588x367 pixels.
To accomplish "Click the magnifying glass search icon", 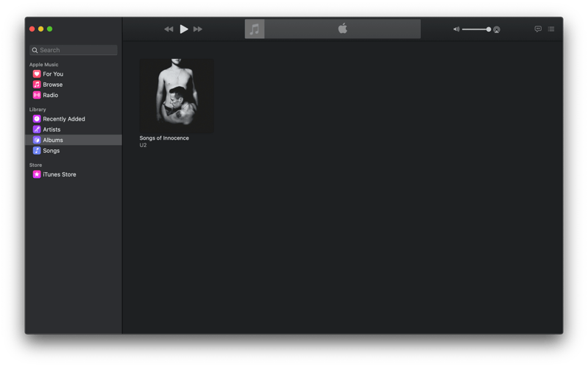I will pyautogui.click(x=35, y=50).
